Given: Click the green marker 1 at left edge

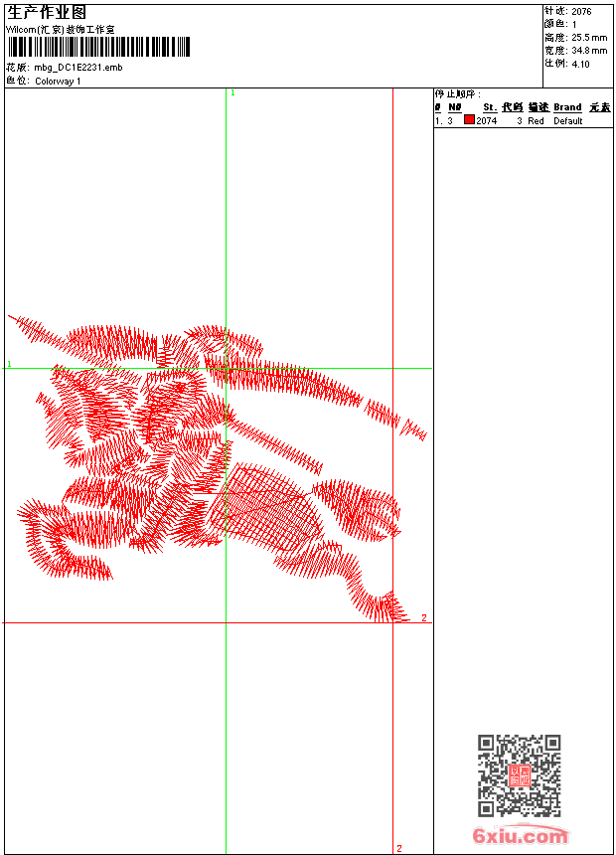Looking at the screenshot, I should pyautogui.click(x=9, y=364).
